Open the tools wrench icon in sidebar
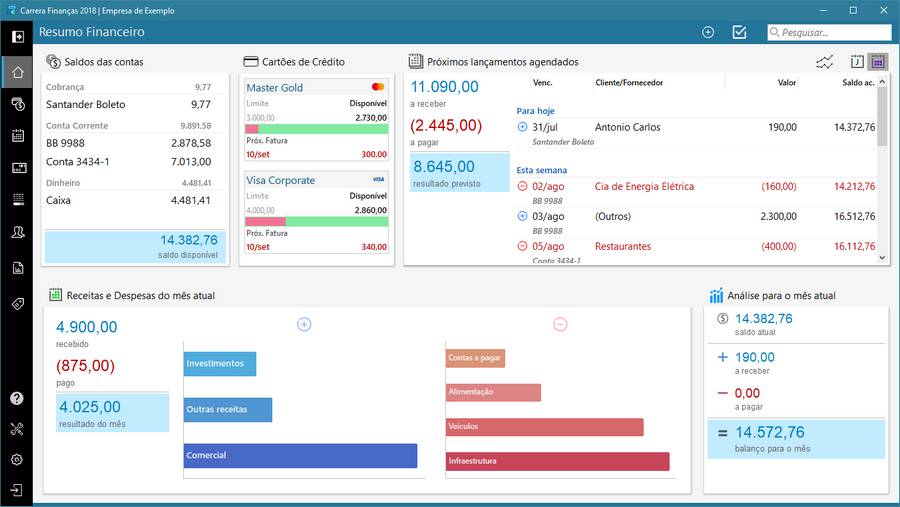The image size is (900, 507). pyautogui.click(x=17, y=429)
